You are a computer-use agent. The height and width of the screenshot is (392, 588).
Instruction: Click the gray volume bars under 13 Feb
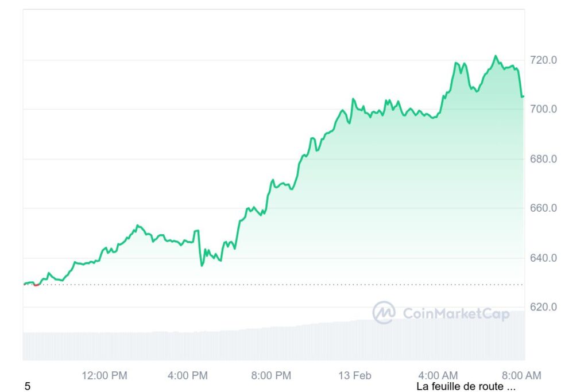tap(354, 341)
